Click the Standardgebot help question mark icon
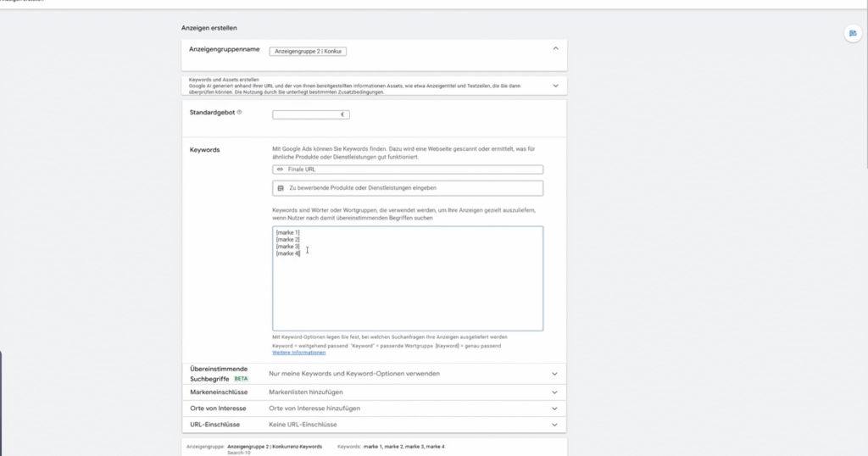 pyautogui.click(x=239, y=113)
